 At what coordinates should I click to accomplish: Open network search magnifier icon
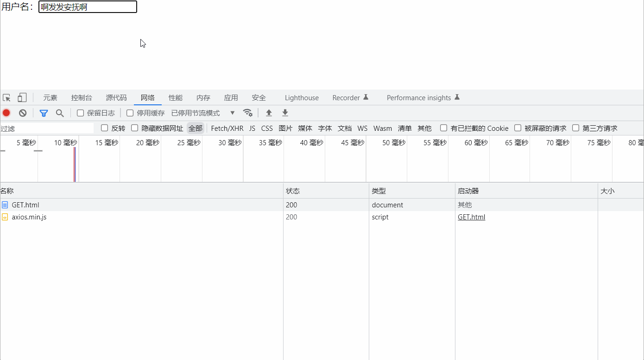pos(60,113)
